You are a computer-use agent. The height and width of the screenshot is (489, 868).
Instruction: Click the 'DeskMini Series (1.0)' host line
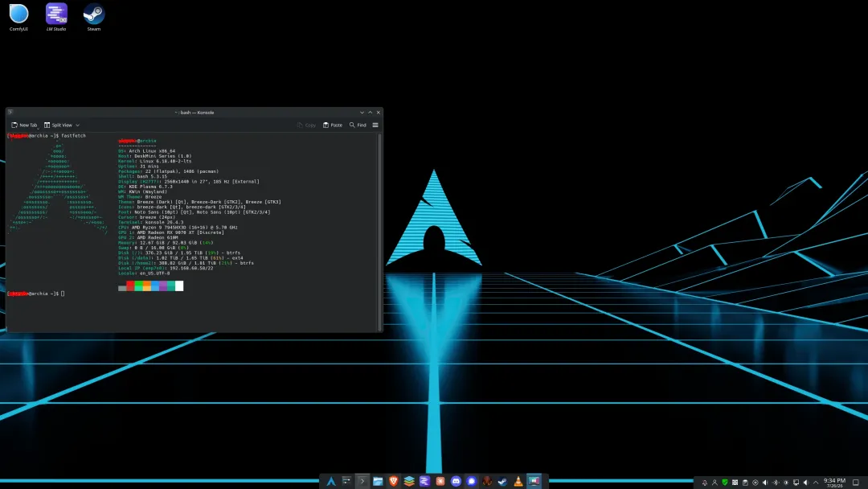155,156
